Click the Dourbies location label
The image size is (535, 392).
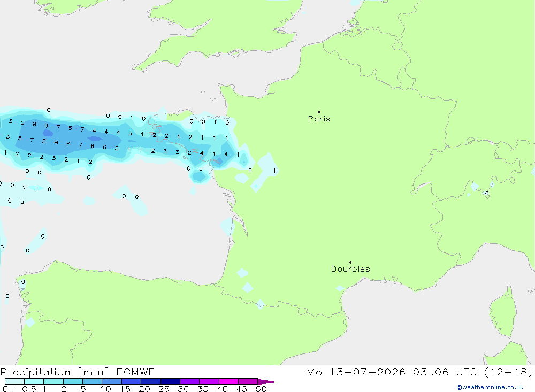pos(350,269)
